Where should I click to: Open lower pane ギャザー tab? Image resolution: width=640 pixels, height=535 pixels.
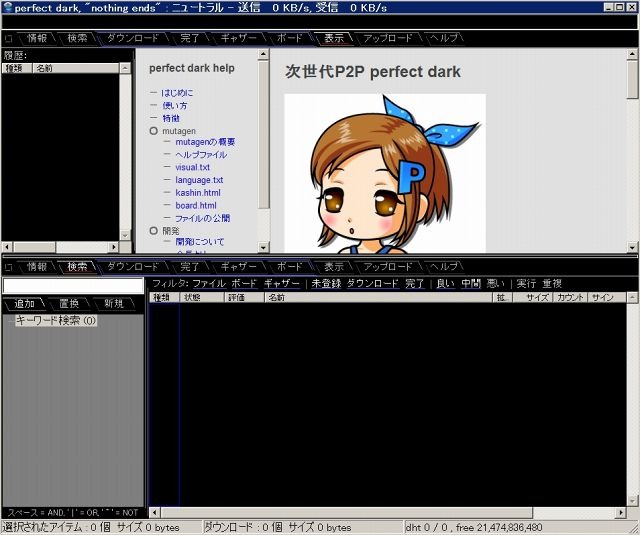coord(239,266)
